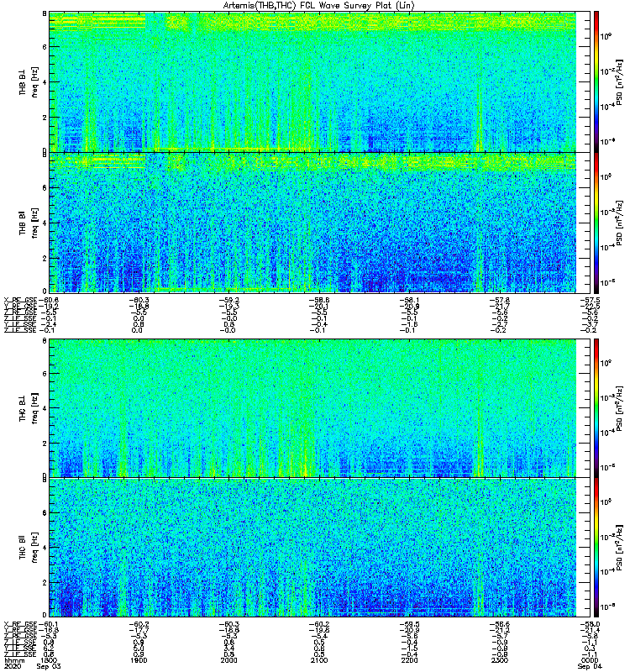The height and width of the screenshot is (672, 630).
Task: Click the '2' Hz tick label of the THC B⊥ panel
Action: click(x=45, y=444)
